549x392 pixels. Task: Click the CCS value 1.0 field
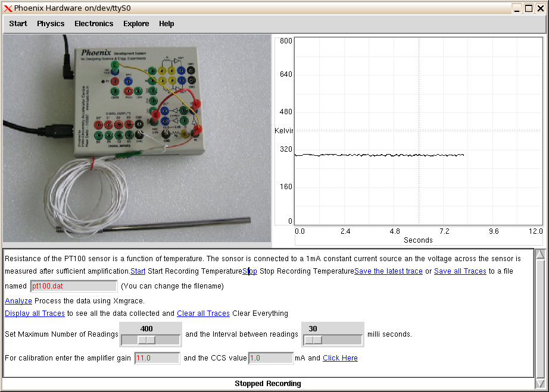[271, 358]
